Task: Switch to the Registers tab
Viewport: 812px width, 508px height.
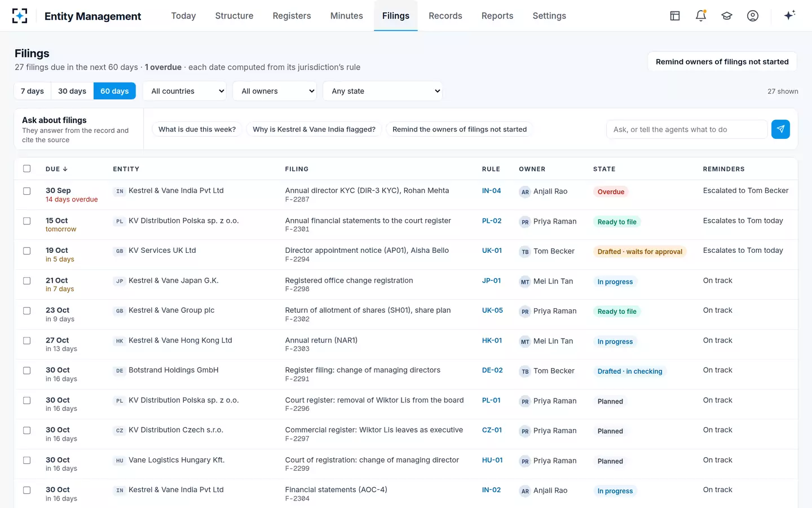Action: (292, 16)
